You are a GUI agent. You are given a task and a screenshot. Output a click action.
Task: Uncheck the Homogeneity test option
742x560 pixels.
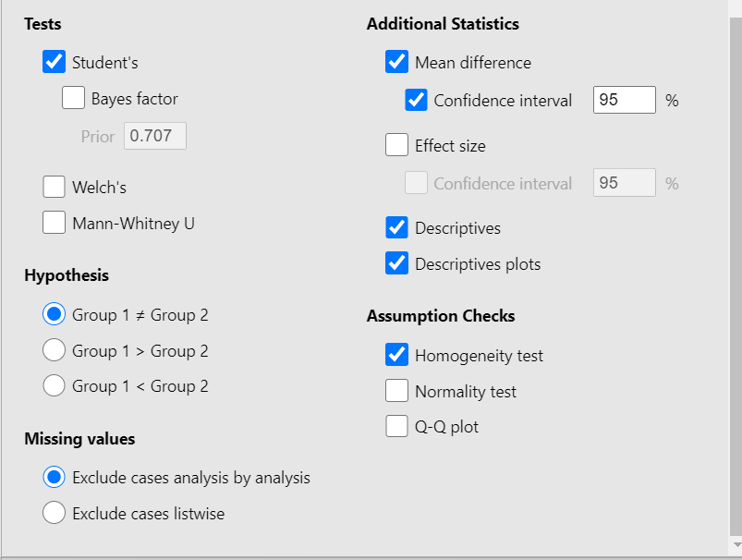[x=397, y=355]
